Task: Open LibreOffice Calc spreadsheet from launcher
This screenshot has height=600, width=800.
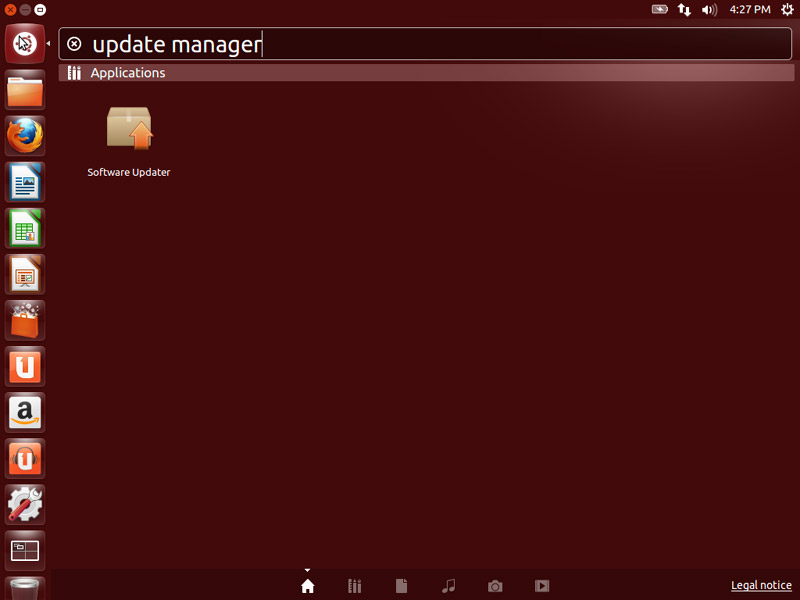Action: (x=24, y=228)
